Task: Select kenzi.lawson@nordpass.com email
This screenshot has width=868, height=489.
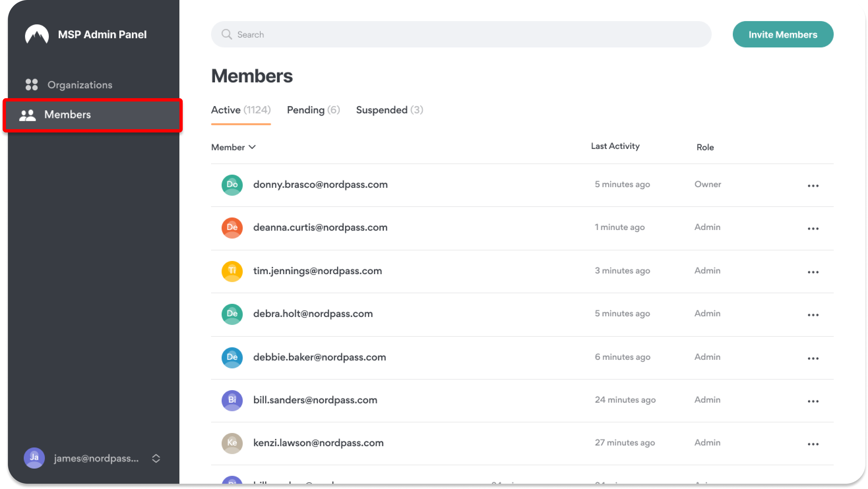Action: [x=318, y=443]
